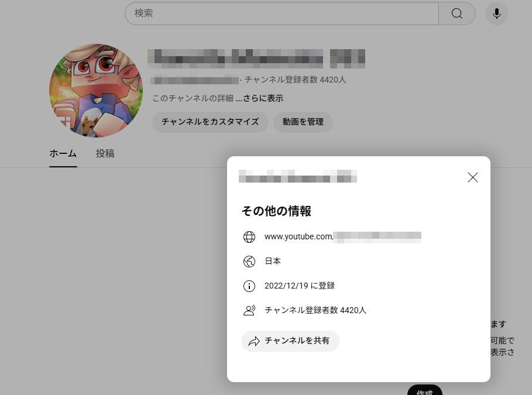Click the 日本 country text

273,262
